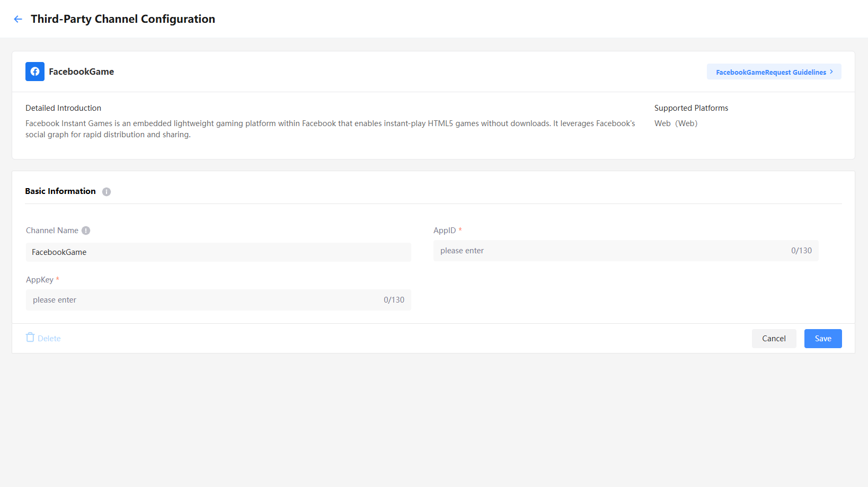Click the AppID 0/130 character counter
Image resolution: width=868 pixels, height=487 pixels.
tap(801, 251)
